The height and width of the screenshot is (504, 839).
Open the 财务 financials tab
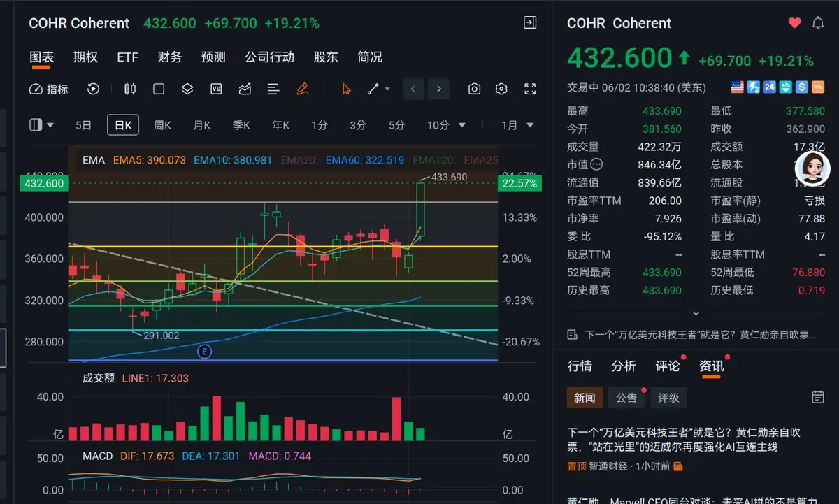(170, 57)
